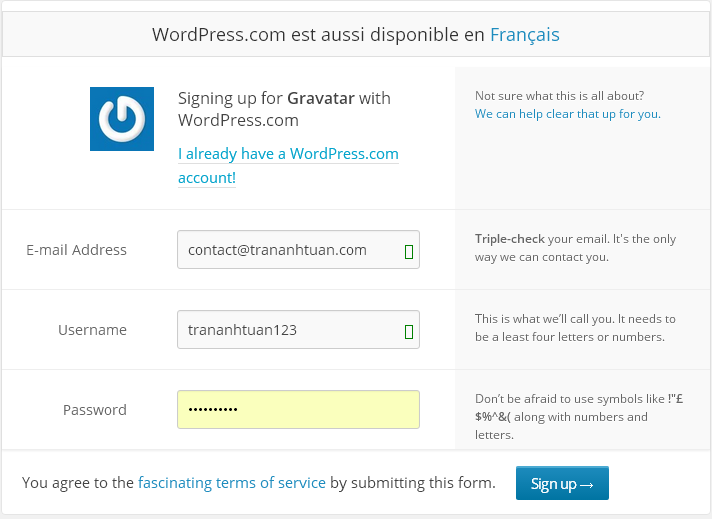Screen dimensions: 712x519
Task: Click the "WordPress.com est aussi disponible en" banner text
Action: click(319, 35)
